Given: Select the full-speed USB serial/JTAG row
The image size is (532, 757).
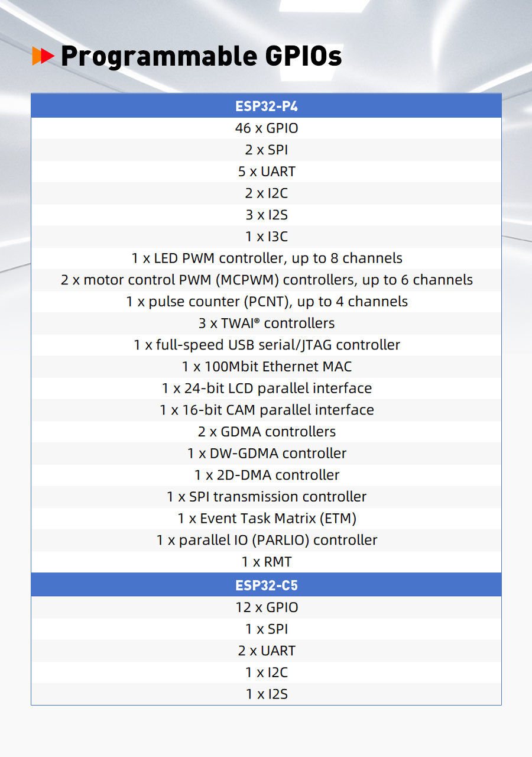Looking at the screenshot, I should [x=266, y=345].
